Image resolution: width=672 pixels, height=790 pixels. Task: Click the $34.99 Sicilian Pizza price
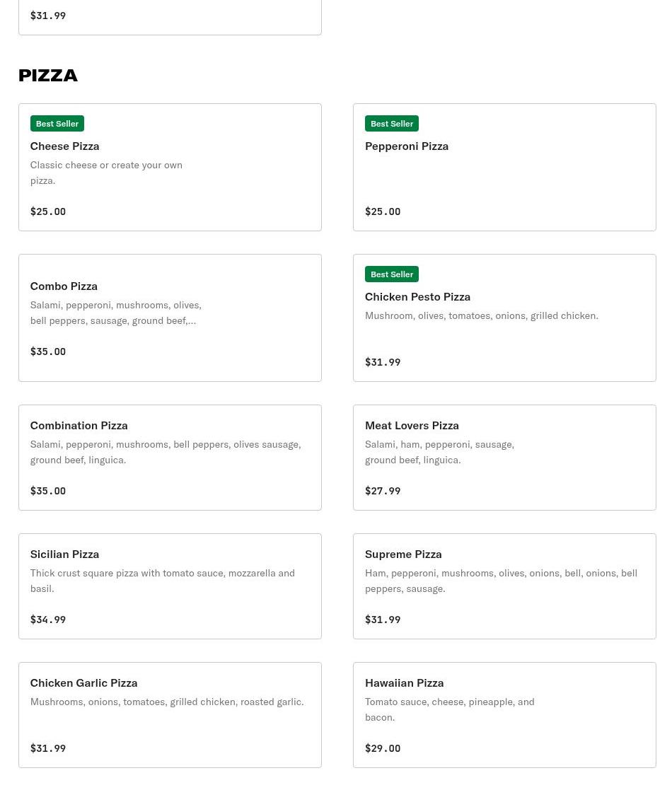pyautogui.click(x=48, y=620)
